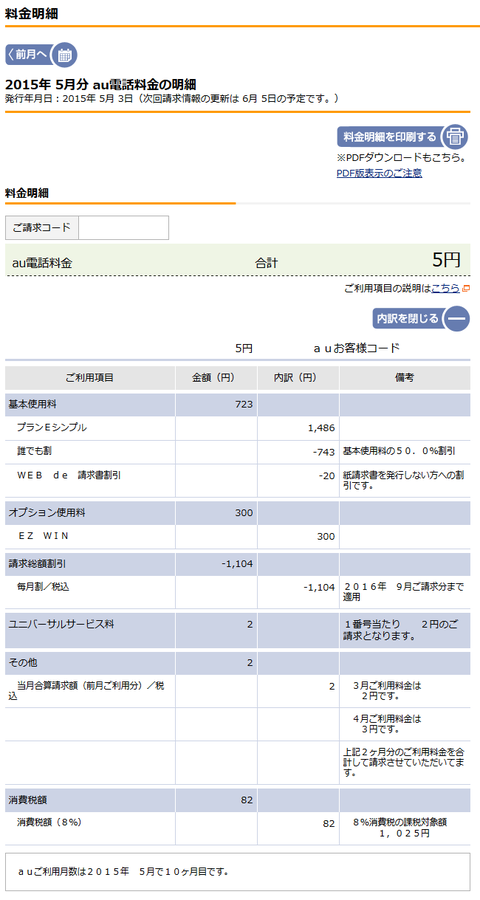Click the minus circle collapse icon
This screenshot has height=900, width=480.
click(x=457, y=318)
